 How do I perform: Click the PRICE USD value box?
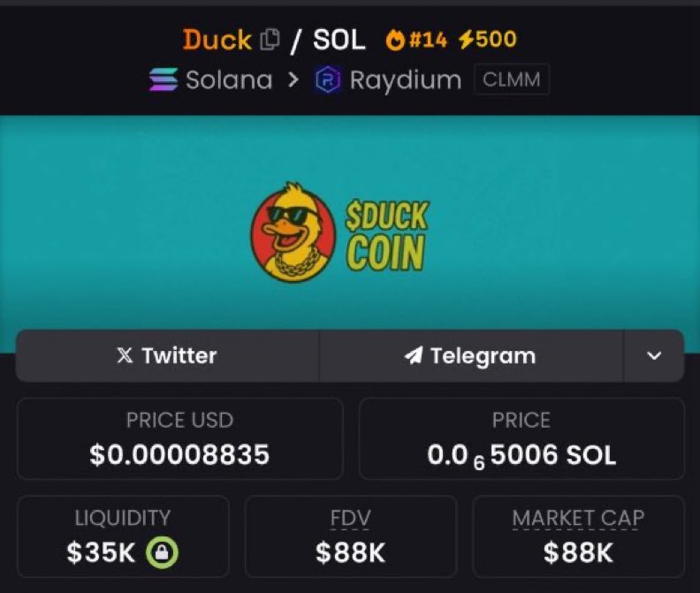pos(180,438)
